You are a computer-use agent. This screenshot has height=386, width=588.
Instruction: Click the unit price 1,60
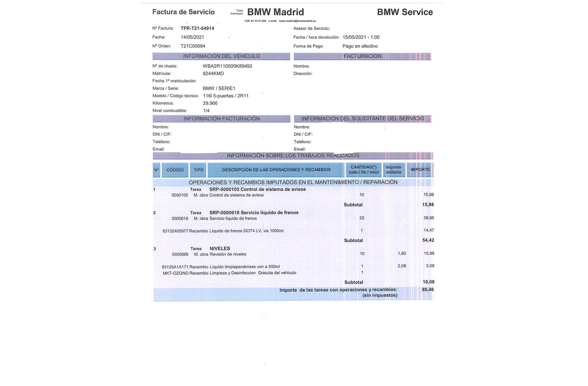point(402,253)
